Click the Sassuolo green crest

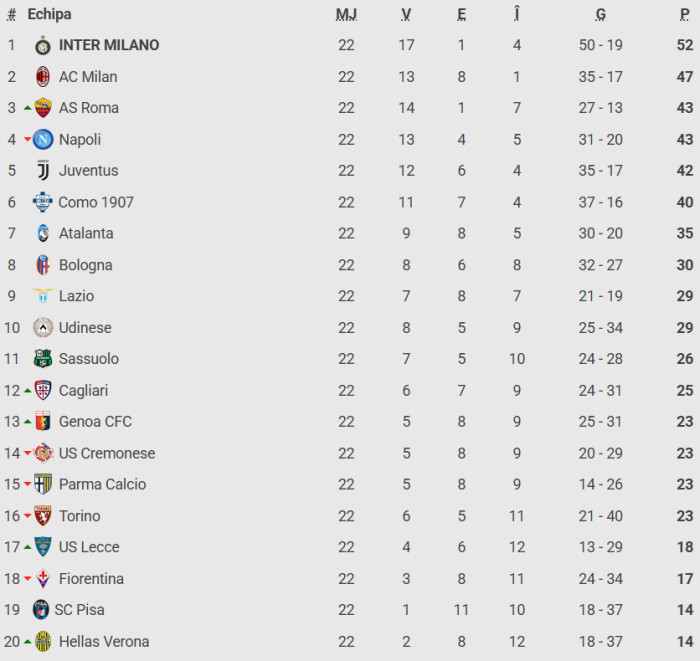[42, 359]
